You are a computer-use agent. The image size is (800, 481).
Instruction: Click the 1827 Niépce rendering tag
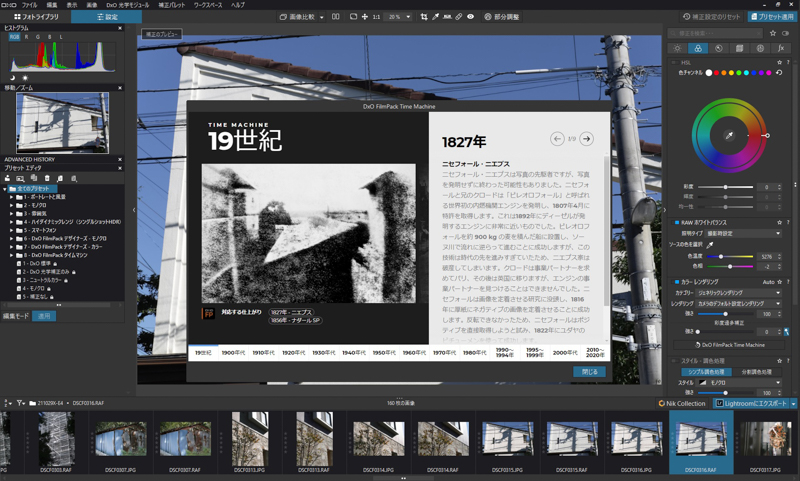click(x=291, y=312)
